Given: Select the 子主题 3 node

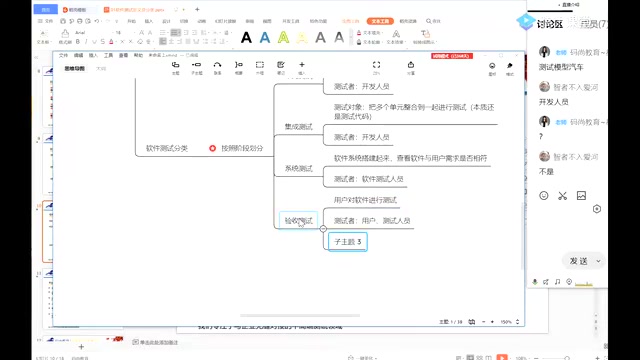Looking at the screenshot, I should (x=348, y=242).
